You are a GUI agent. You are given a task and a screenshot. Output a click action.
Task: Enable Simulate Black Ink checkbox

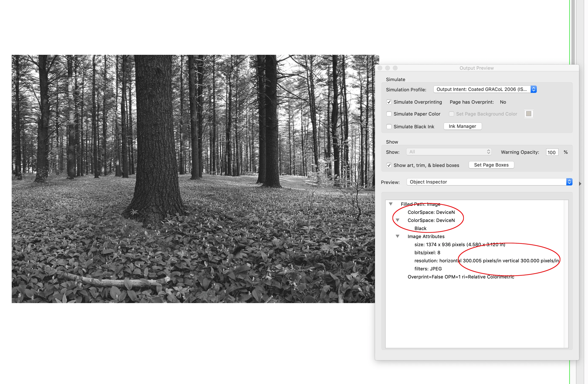(x=389, y=127)
